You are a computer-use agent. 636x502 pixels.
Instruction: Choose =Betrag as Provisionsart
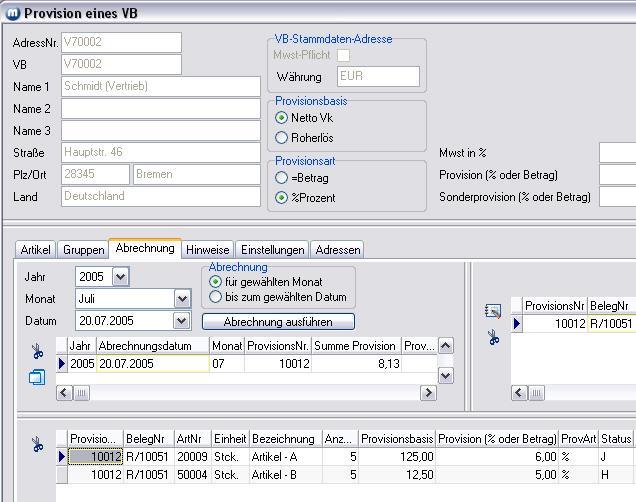click(282, 178)
